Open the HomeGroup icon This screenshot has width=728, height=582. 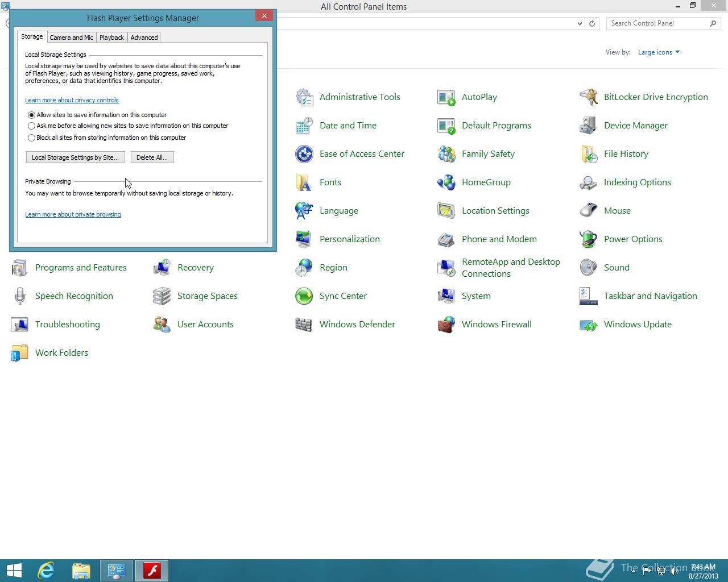446,182
